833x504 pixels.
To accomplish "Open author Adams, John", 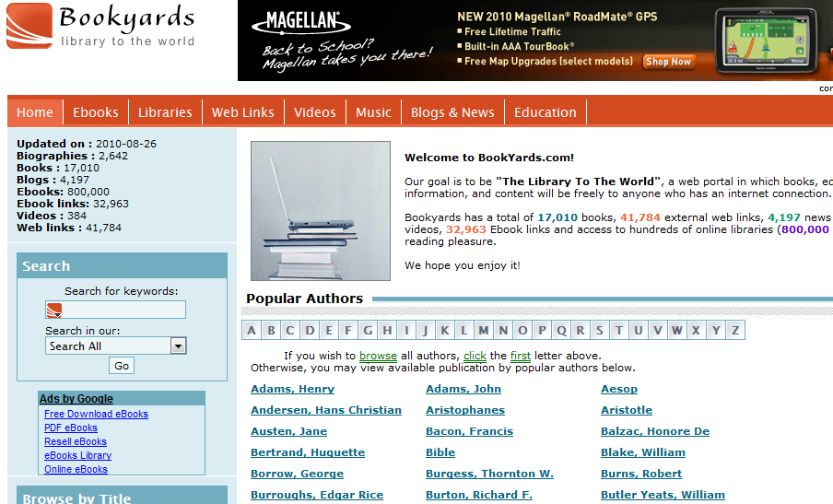I will click(x=463, y=389).
